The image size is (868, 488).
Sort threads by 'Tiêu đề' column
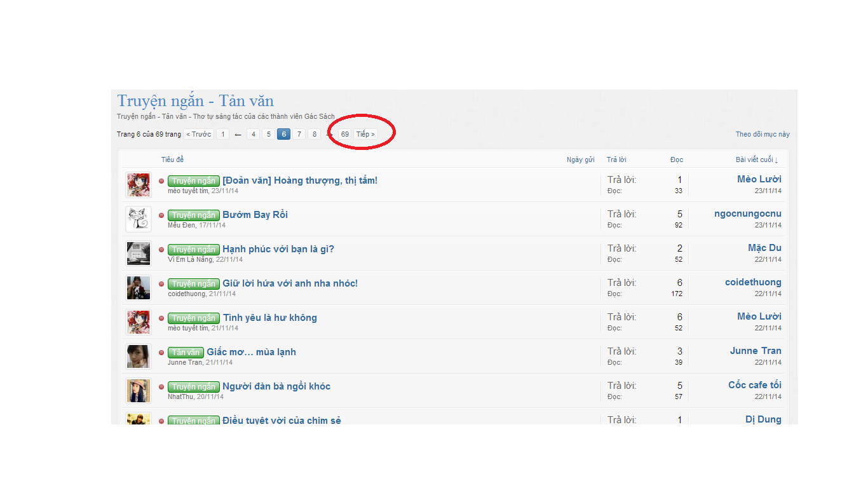pos(172,159)
